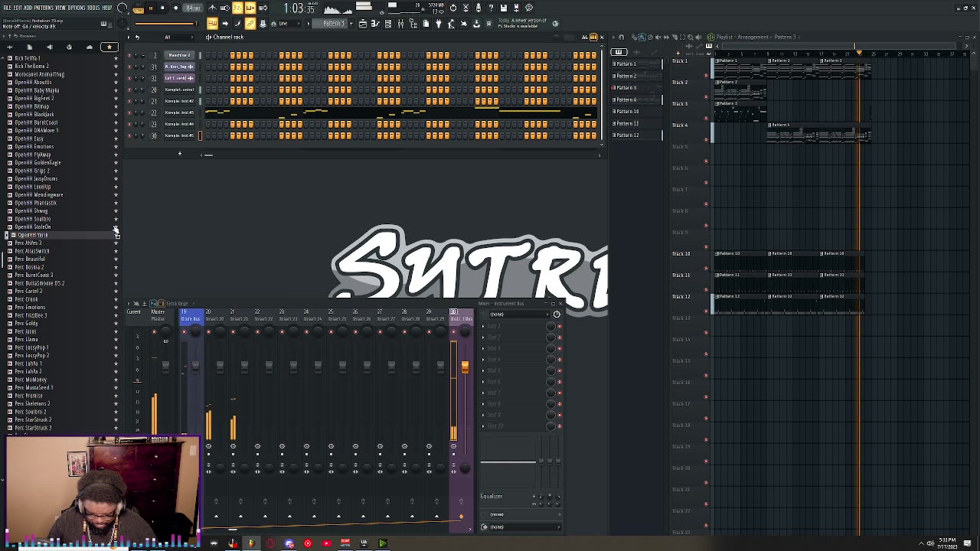
Task: Mute the LoT T. verb channel
Action: point(129,78)
